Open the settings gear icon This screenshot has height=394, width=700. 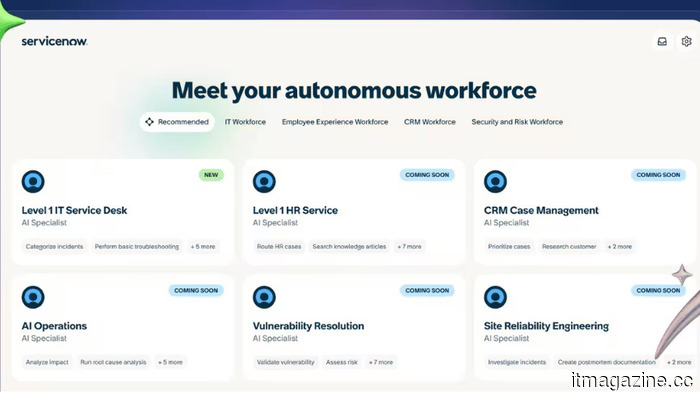686,41
